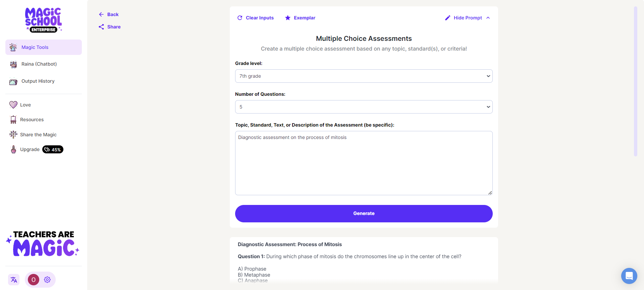Click answer B) Metaphase
The image size is (644, 290).
254,275
